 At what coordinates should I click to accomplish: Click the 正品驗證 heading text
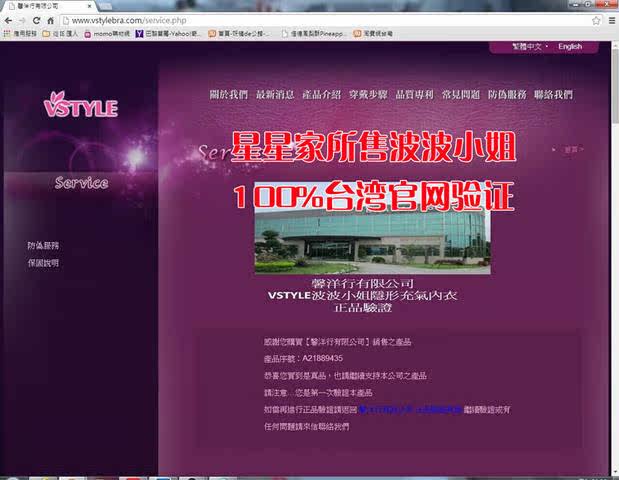pyautogui.click(x=363, y=308)
